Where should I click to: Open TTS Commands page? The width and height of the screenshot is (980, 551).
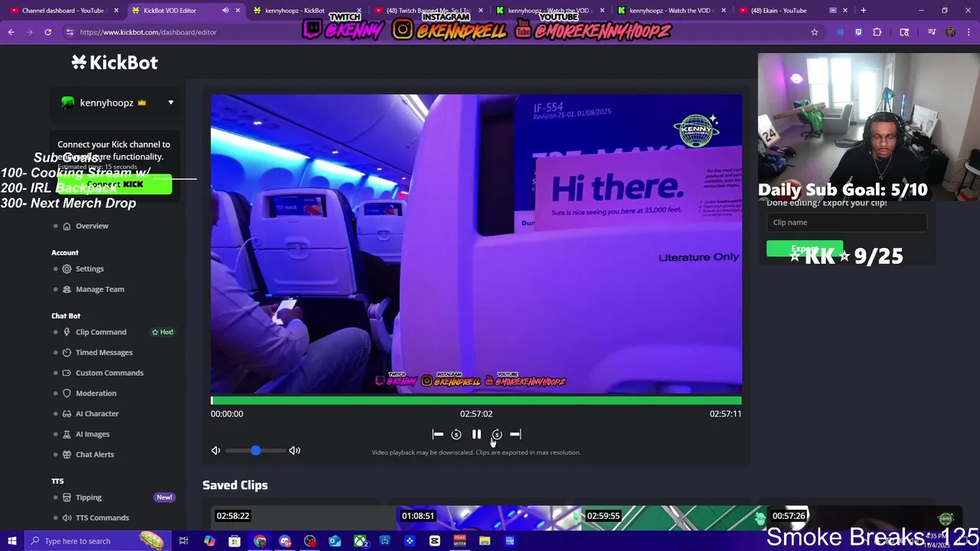[102, 517]
